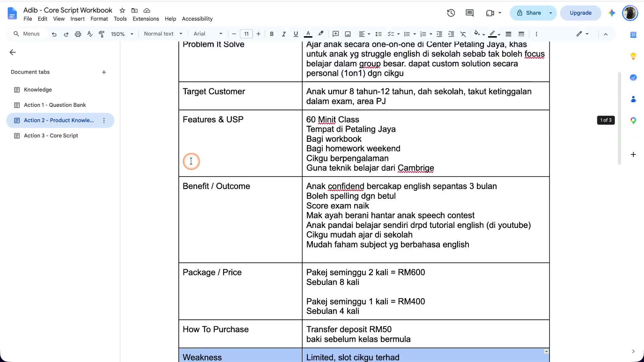Decrease indent of the paragraph
This screenshot has height=362, width=644.
(x=439, y=34)
